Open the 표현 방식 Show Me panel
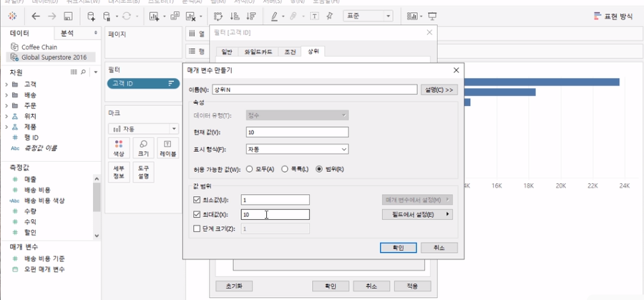The height and width of the screenshot is (300, 644). (613, 16)
